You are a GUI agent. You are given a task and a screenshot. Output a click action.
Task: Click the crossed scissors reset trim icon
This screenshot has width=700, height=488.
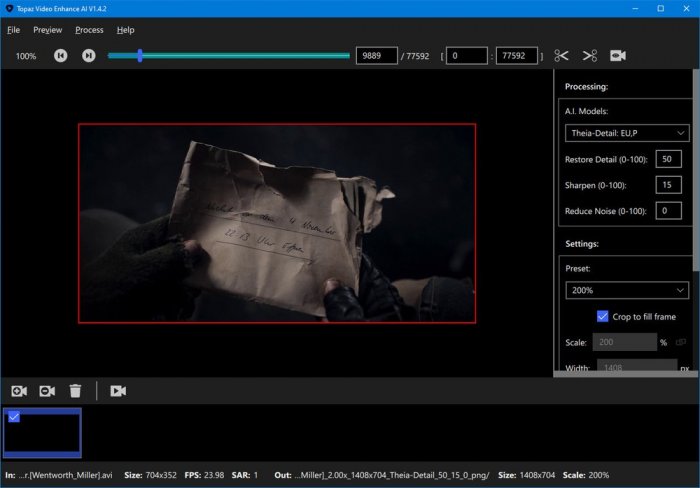pos(590,56)
